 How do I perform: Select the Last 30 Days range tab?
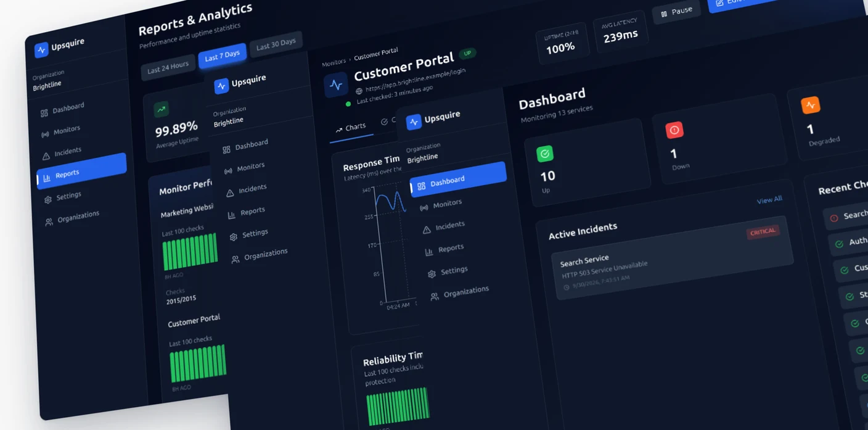coord(276,44)
